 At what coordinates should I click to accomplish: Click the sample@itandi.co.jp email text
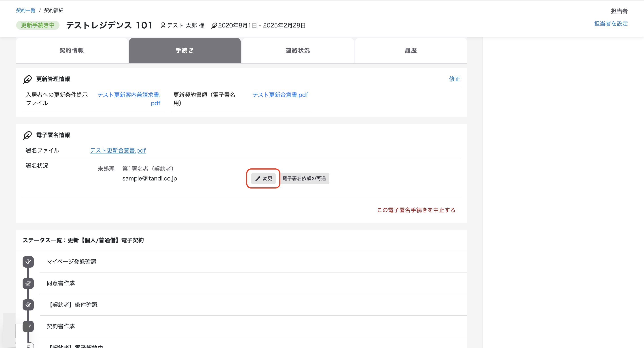click(150, 178)
